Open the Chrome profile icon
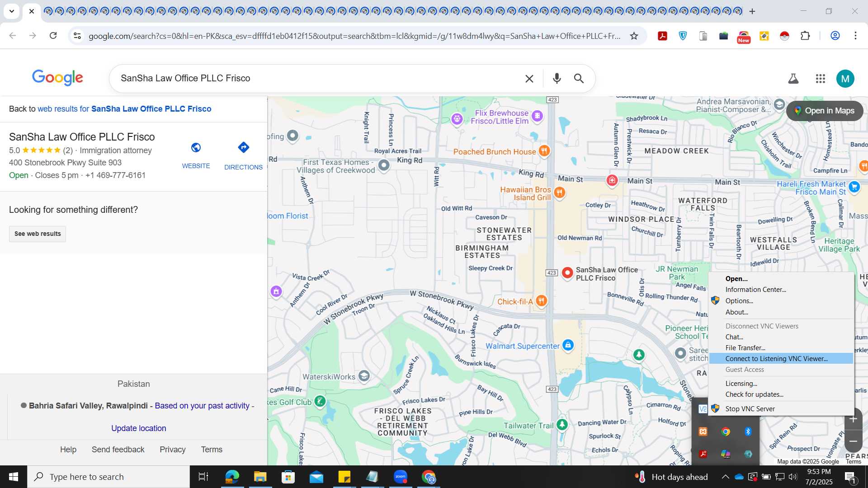 tap(835, 36)
